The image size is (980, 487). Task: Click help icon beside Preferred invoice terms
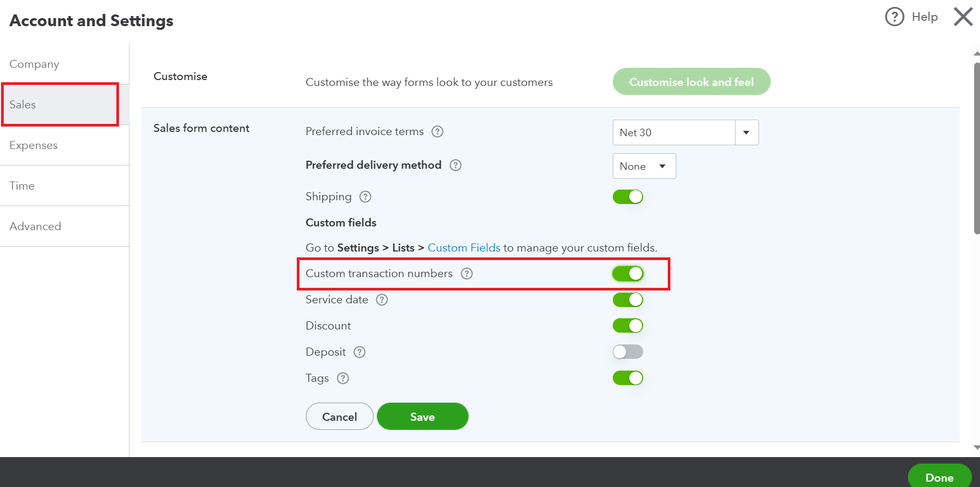(x=437, y=131)
